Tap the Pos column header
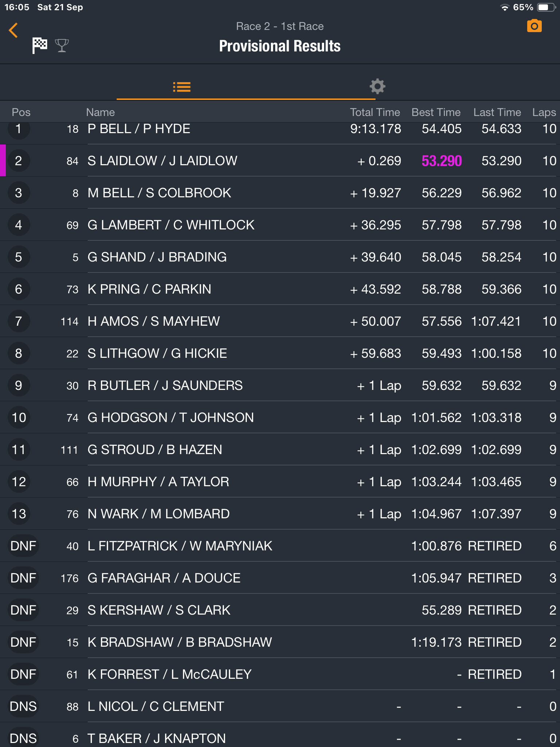This screenshot has width=560, height=747. coord(21,112)
